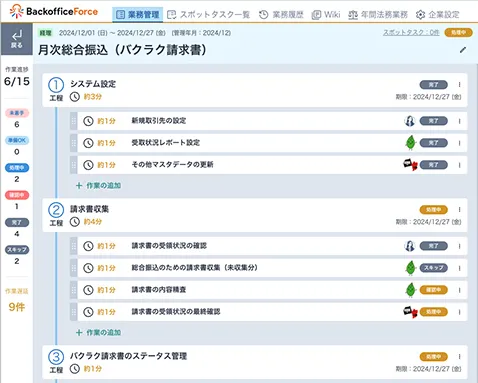Click the 9件 delayed tasks count
Screen dimensions: 478x383
click(17, 307)
